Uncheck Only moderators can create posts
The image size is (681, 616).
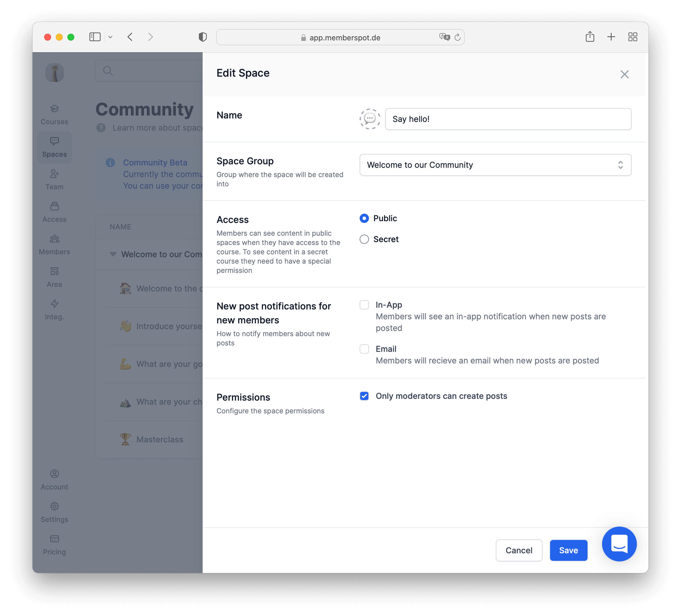pyautogui.click(x=364, y=396)
